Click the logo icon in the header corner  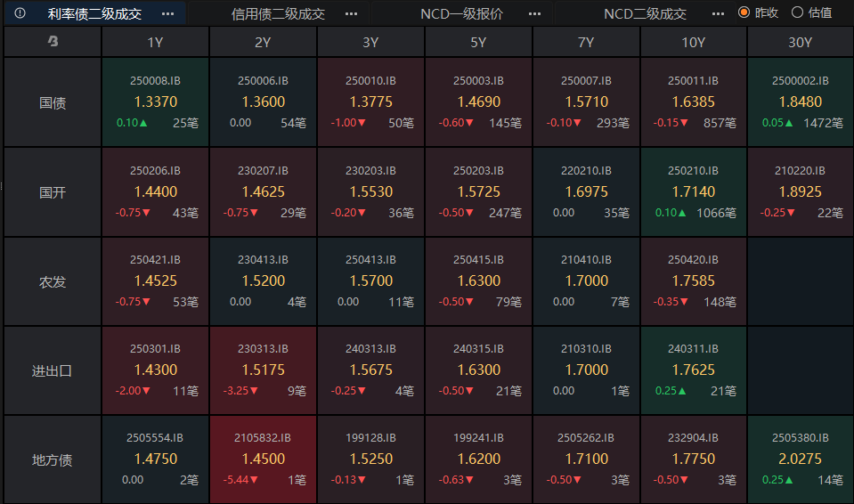click(x=53, y=41)
